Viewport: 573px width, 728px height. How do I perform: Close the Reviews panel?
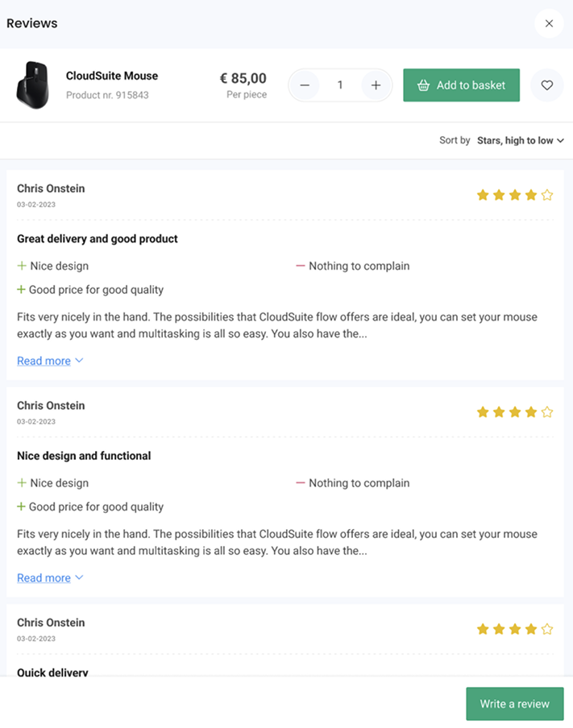pos(549,23)
